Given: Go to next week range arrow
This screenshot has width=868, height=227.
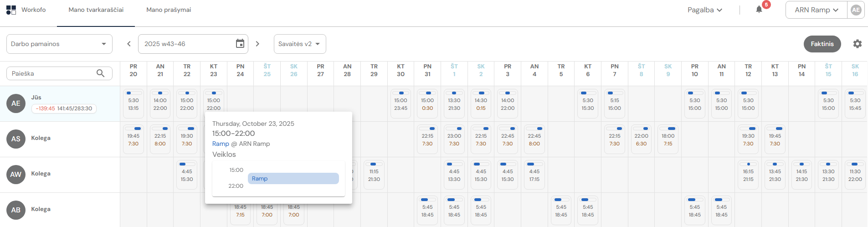Looking at the screenshot, I should pyautogui.click(x=257, y=44).
